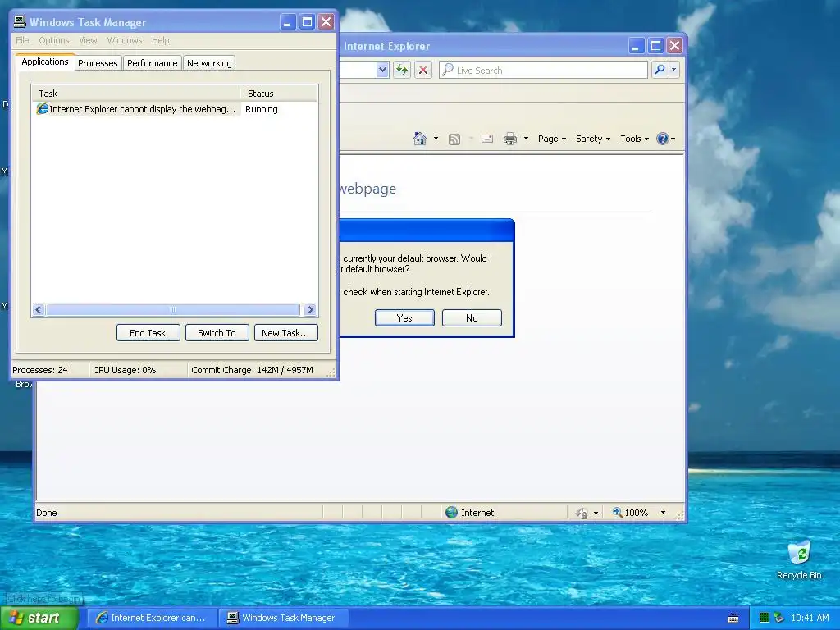The width and height of the screenshot is (840, 630).
Task: Click the 10:41 AM clock
Action: tap(810, 618)
